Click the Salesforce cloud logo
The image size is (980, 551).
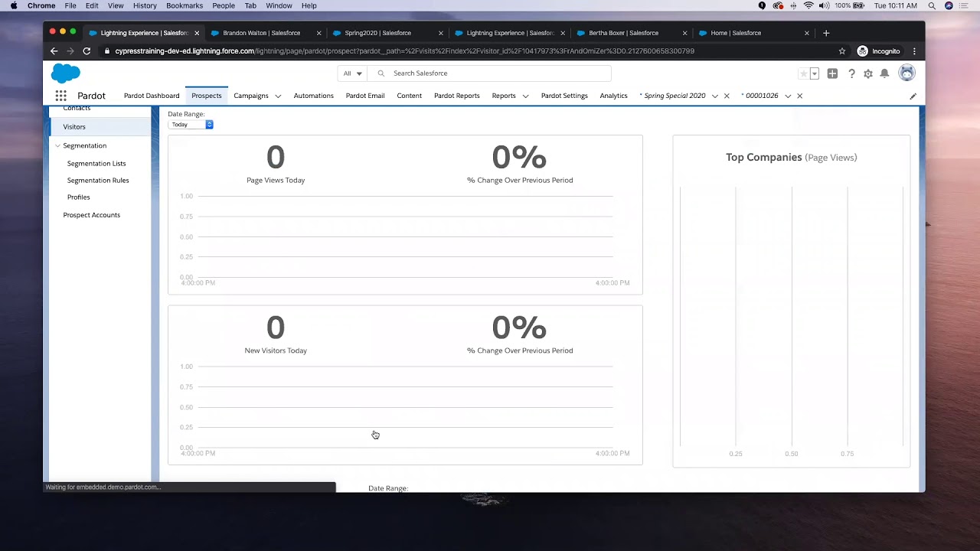(x=65, y=73)
